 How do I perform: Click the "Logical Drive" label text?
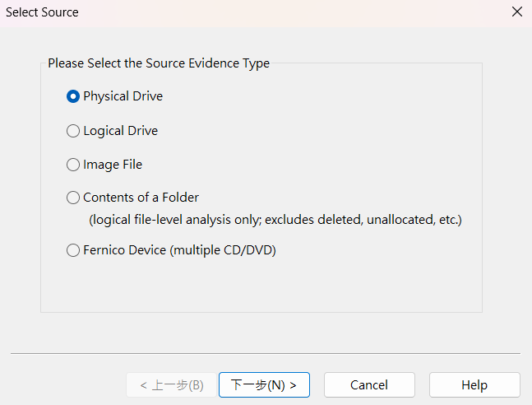pyautogui.click(x=120, y=131)
